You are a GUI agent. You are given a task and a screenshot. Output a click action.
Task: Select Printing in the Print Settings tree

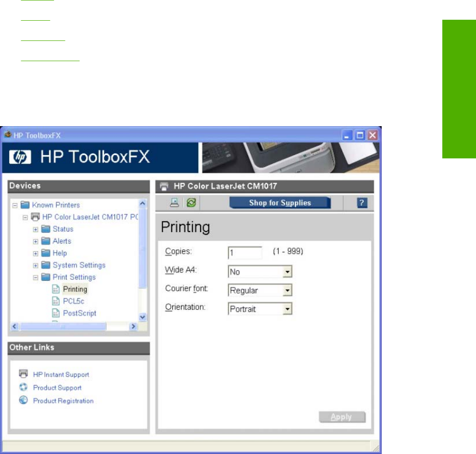tap(75, 289)
